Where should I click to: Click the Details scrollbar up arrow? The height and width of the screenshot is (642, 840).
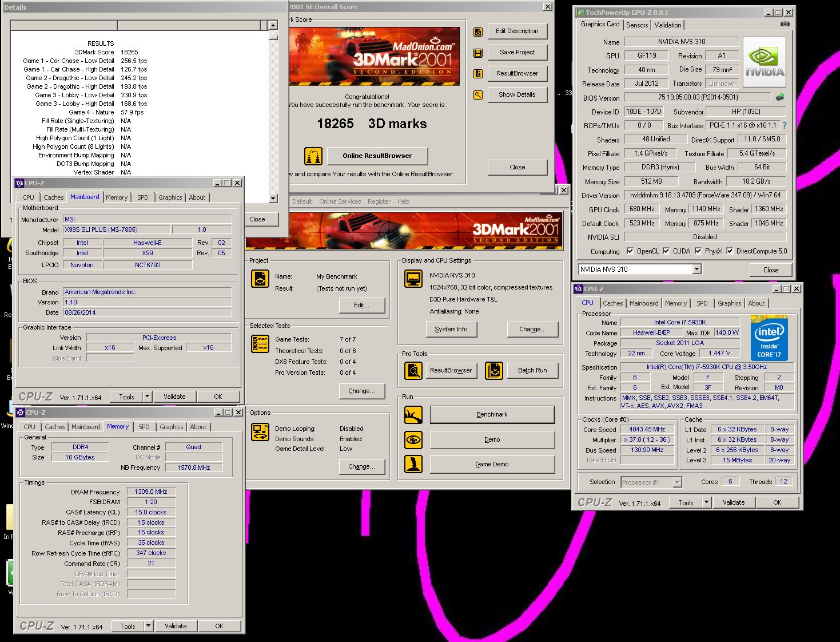click(273, 25)
